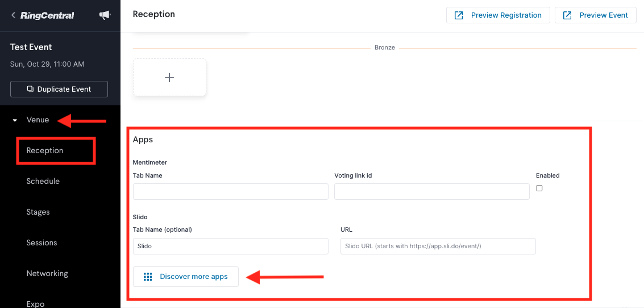
Task: Open the megaphone announcements icon
Action: (x=105, y=15)
